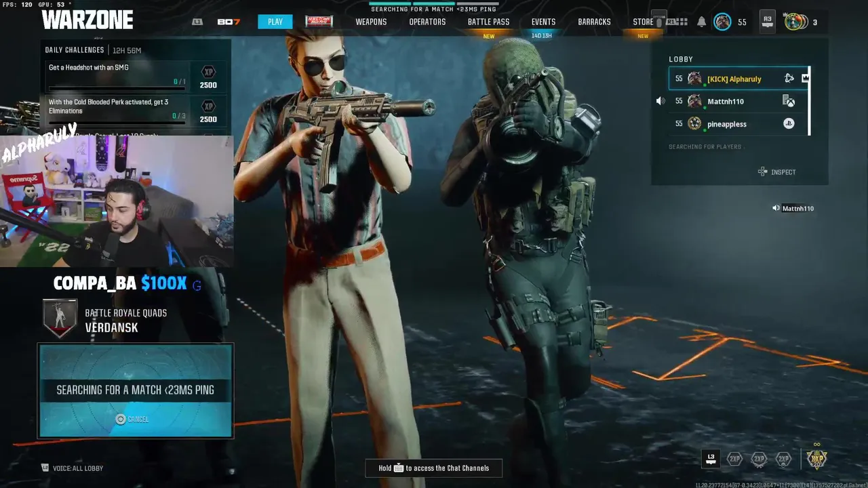
Task: Click the Voice: All Lobby icon
Action: (x=45, y=468)
